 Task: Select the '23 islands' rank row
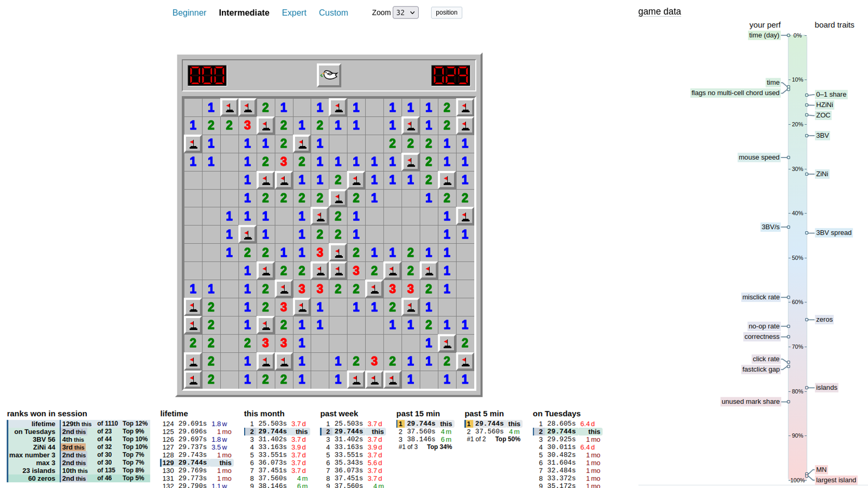[x=78, y=471]
